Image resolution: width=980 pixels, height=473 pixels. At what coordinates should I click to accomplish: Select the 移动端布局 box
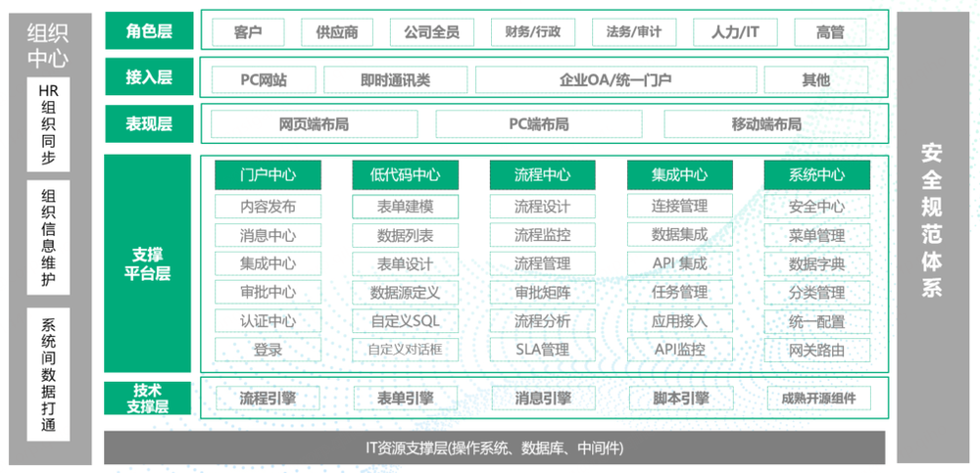point(766,124)
